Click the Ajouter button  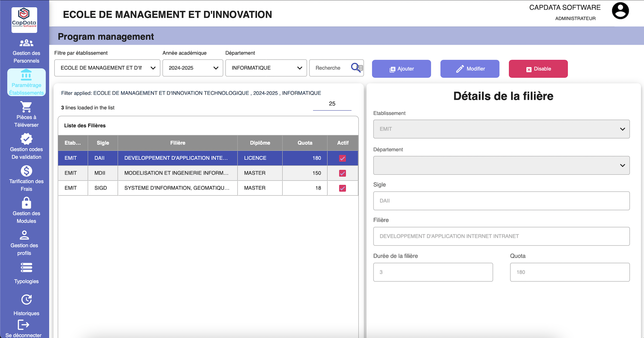pyautogui.click(x=401, y=69)
